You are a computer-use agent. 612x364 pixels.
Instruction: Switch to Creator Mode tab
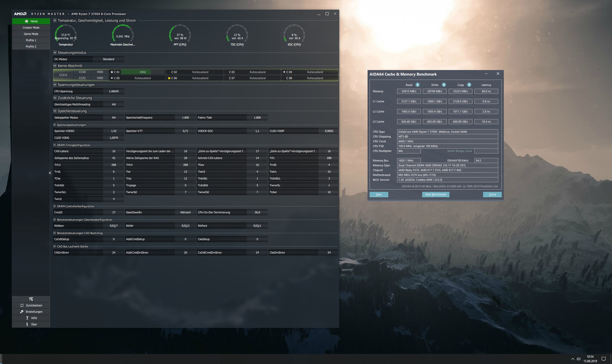pos(31,28)
